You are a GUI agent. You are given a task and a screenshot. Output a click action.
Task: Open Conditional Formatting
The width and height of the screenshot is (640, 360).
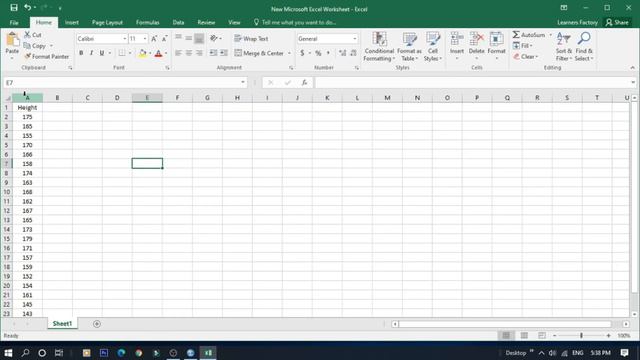coord(379,47)
